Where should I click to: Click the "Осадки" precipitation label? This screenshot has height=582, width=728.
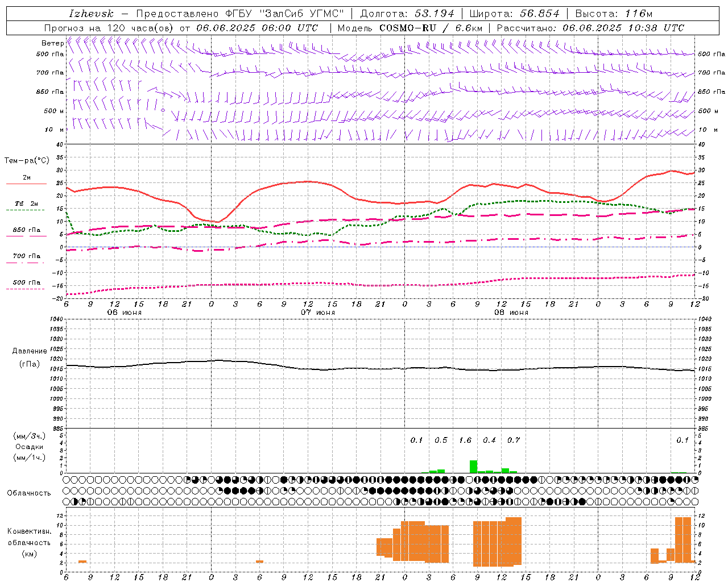pyautogui.click(x=30, y=447)
